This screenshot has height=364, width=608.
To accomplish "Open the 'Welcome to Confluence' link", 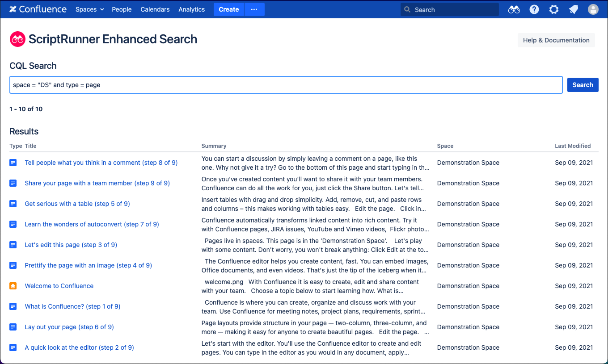I will click(59, 286).
